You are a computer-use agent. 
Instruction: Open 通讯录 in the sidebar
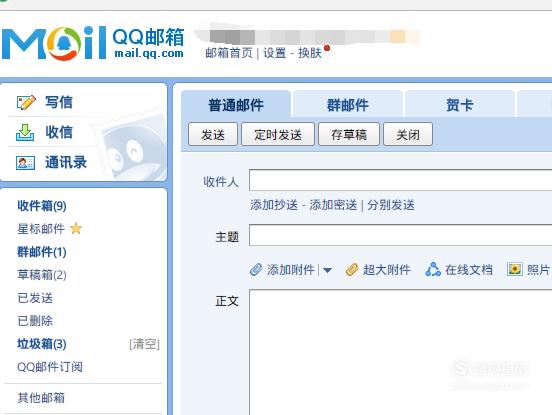click(66, 163)
